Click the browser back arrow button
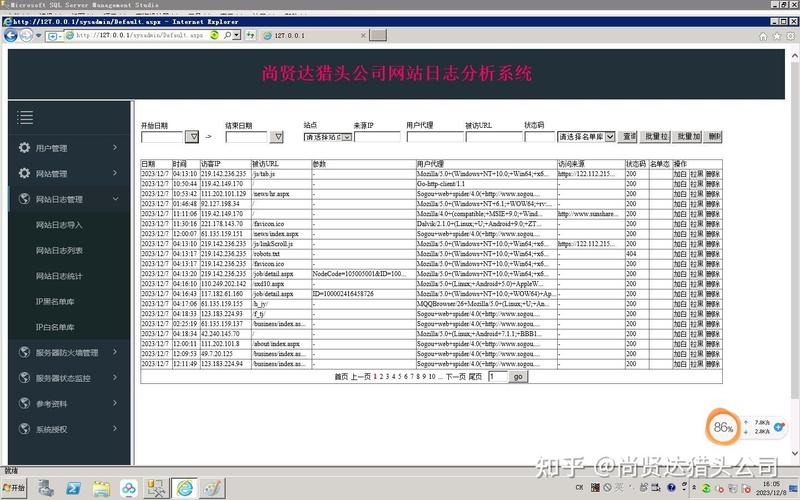Viewport: 800px width, 500px height. [x=11, y=35]
